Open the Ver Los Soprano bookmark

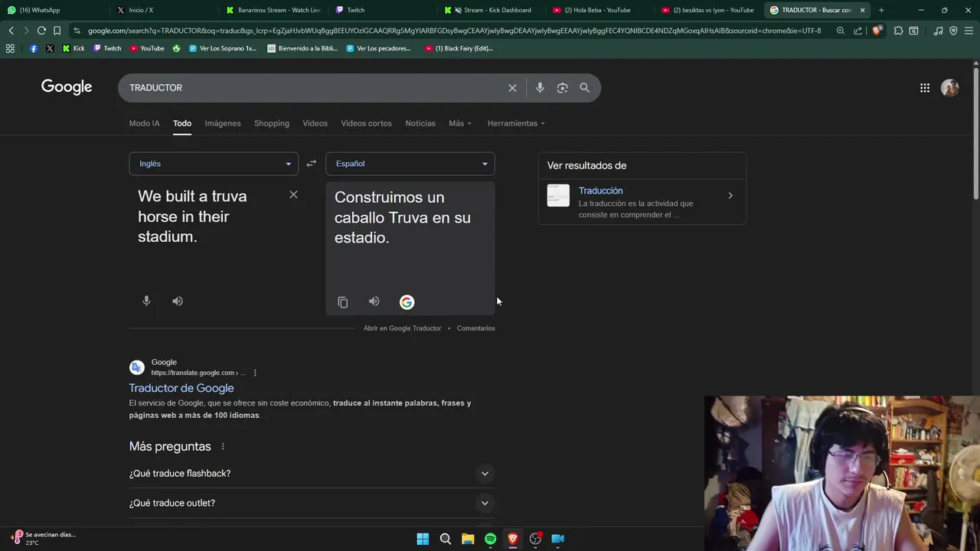[223, 48]
